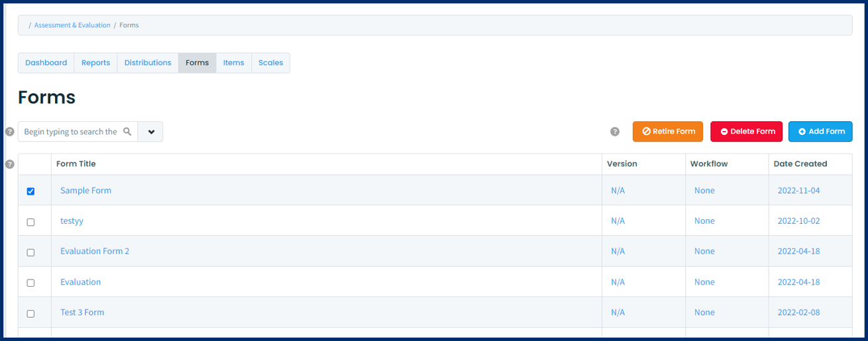The height and width of the screenshot is (341, 868).
Task: Uncheck the Sample Form checkbox
Action: coord(30,191)
